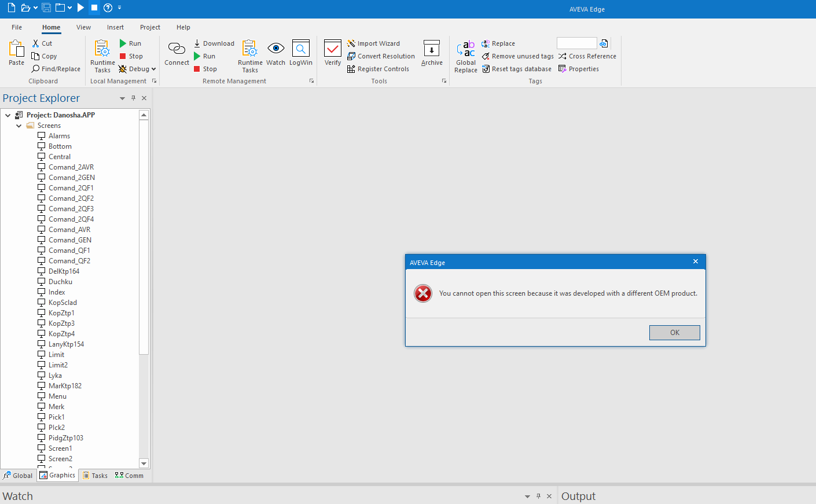Click Reset tags database
Screen dimensions: 816x504
[516, 69]
